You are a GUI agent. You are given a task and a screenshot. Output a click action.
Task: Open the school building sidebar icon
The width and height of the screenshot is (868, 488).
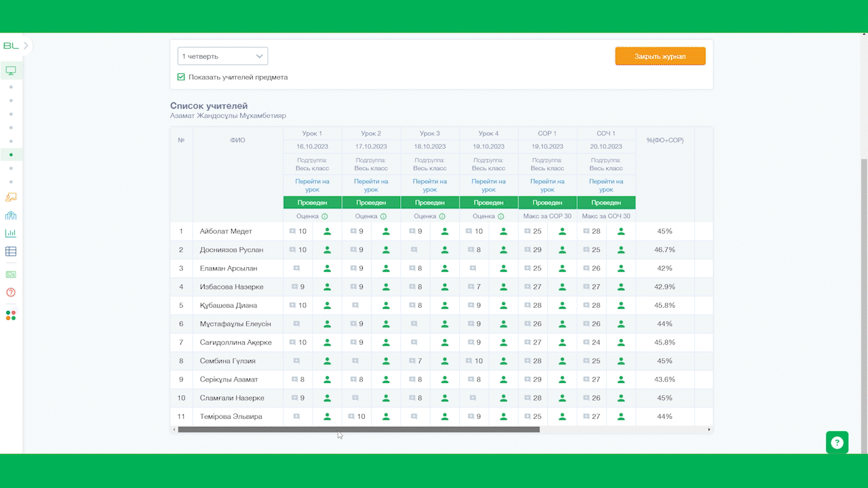point(11,216)
